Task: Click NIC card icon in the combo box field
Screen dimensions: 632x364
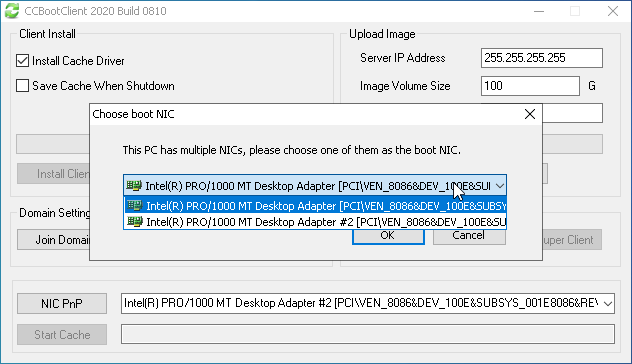Action: pos(134,185)
